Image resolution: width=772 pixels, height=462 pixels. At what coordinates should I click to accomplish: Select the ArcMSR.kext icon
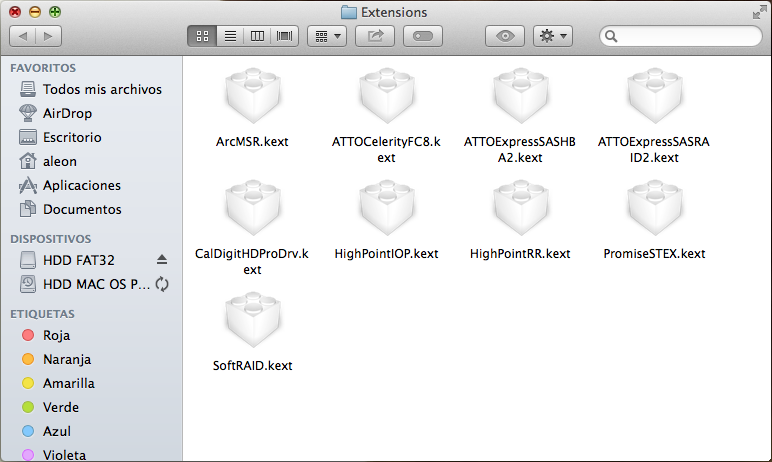coord(253,96)
